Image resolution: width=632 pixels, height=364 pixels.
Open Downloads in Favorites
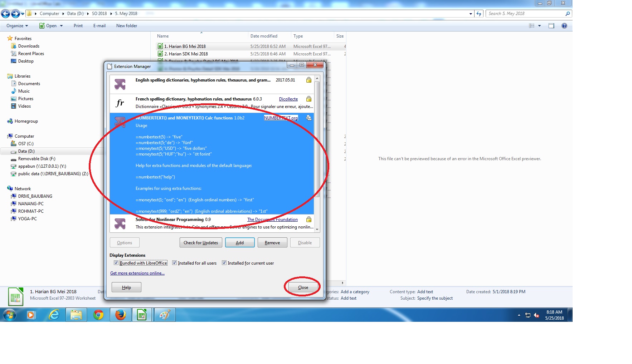(29, 46)
